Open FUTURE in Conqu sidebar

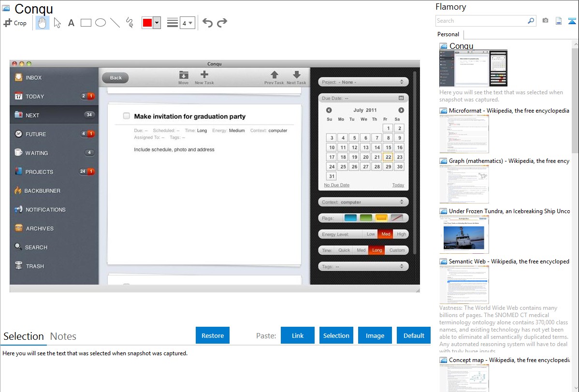pyautogui.click(x=54, y=134)
